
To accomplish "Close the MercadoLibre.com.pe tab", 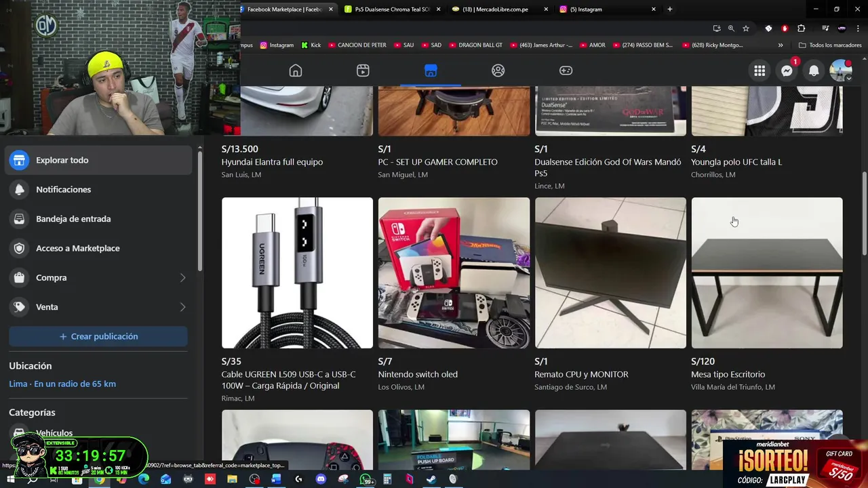I will pos(546,9).
